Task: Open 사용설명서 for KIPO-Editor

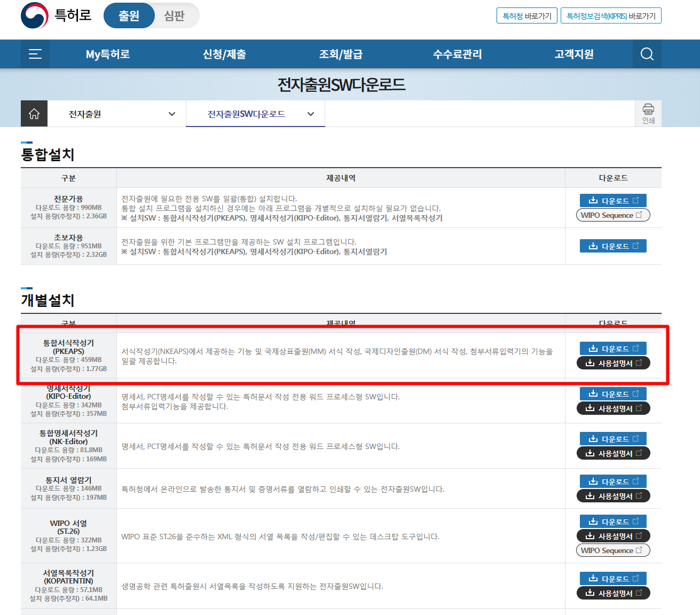Action: 613,408
